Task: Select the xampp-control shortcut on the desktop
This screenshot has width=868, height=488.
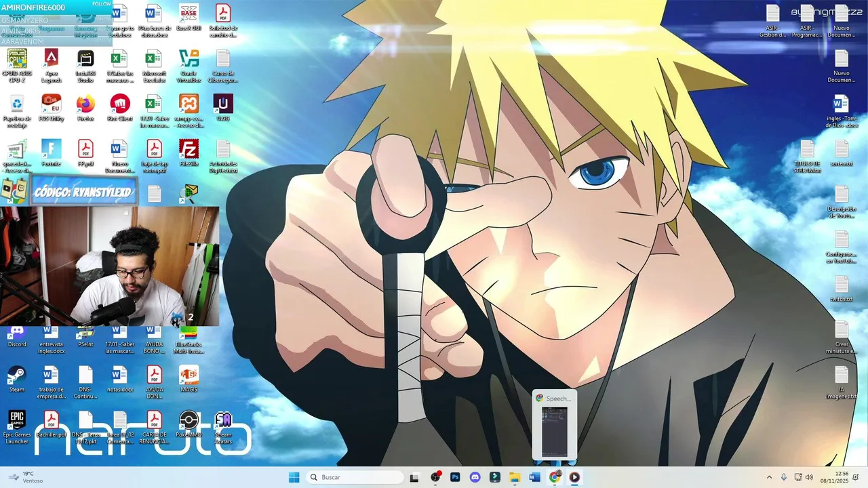Action: [189, 111]
